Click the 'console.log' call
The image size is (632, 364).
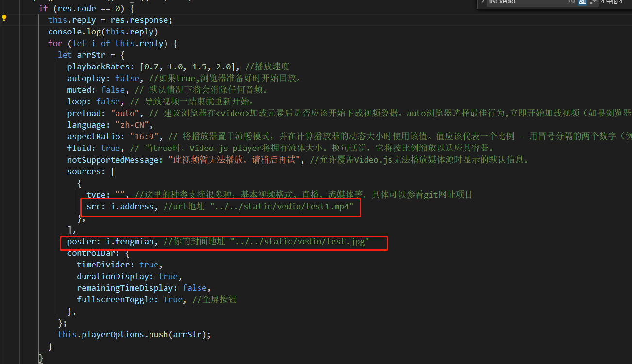coord(74,32)
